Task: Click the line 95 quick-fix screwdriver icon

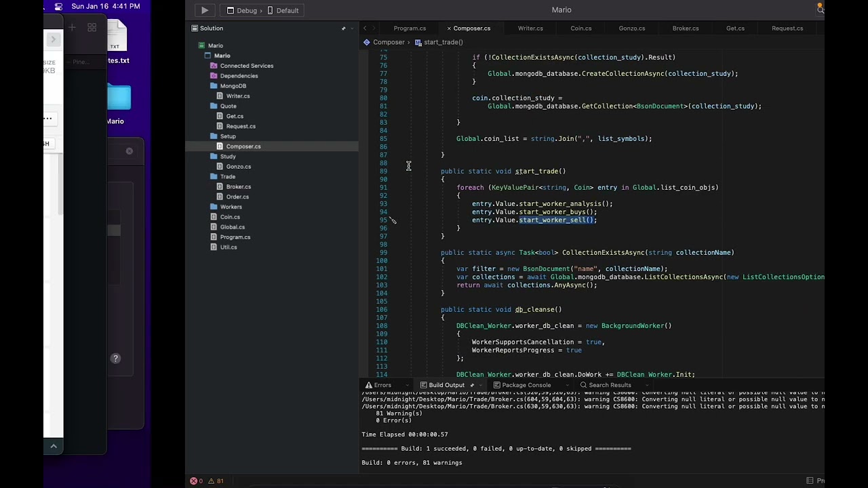Action: coord(393,220)
